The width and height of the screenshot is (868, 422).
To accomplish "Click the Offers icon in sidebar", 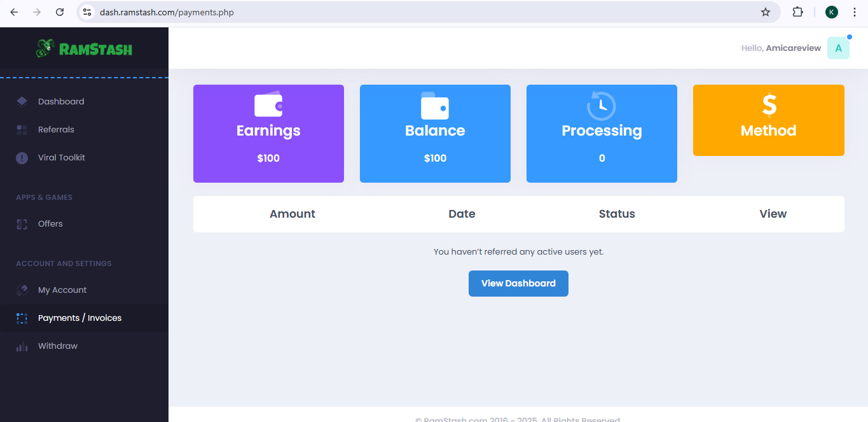I will click(x=22, y=224).
